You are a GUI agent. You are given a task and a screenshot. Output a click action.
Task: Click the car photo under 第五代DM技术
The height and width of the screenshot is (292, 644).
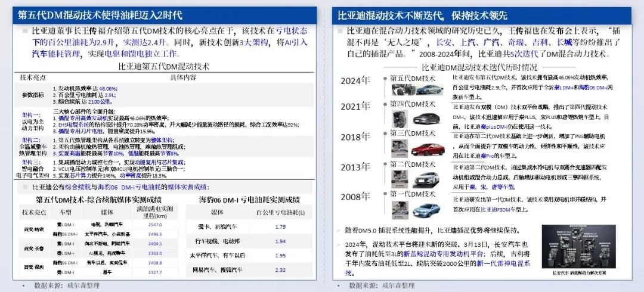[x=429, y=90]
